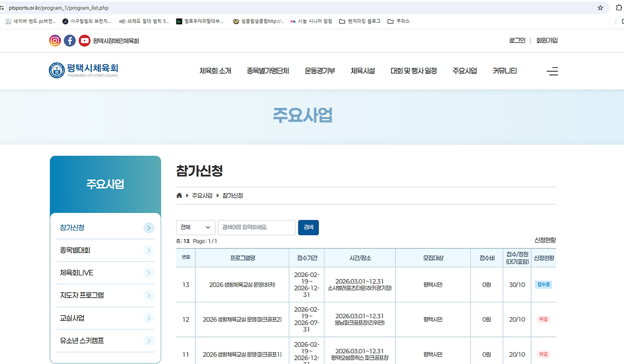Click the 접수중 status badge
The image size is (624, 364).
click(543, 285)
